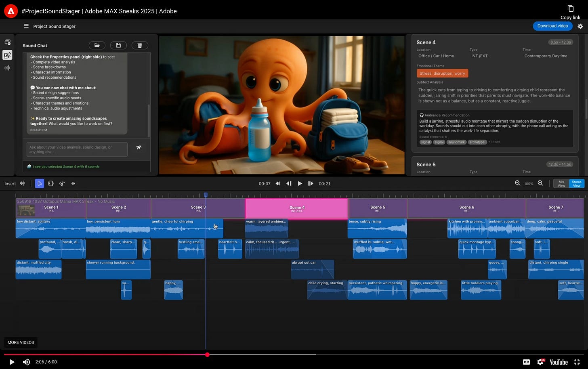
Task: Enable captions on the YouTube player
Action: coord(527,362)
